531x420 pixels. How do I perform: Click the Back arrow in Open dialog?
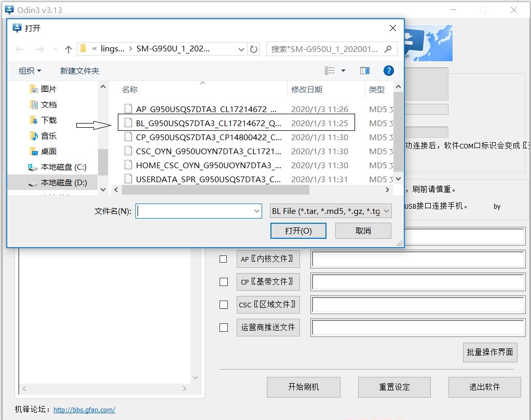[20, 49]
